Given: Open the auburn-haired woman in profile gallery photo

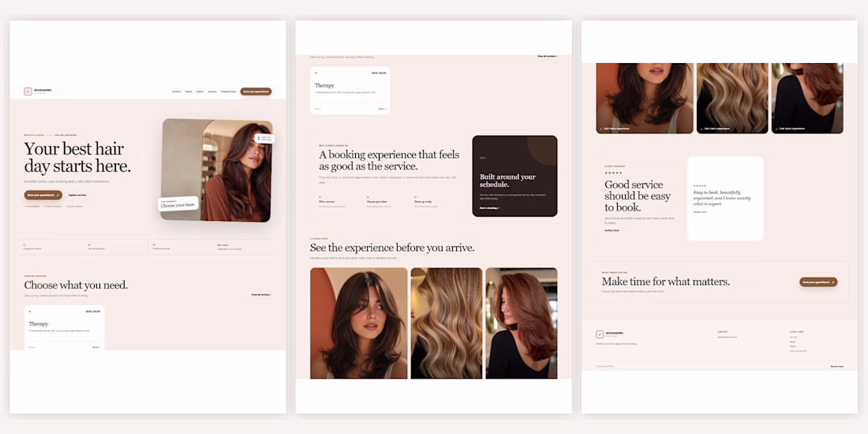Looking at the screenshot, I should click(x=522, y=324).
